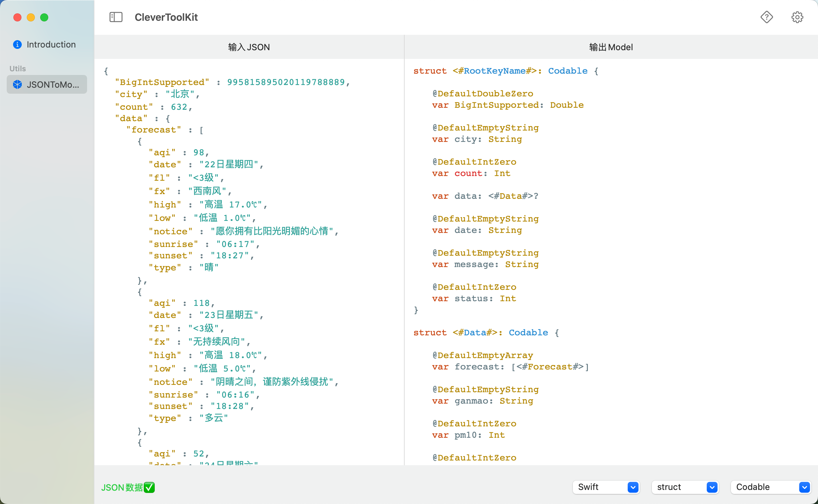Open the Swift language dropdown

[x=606, y=487]
